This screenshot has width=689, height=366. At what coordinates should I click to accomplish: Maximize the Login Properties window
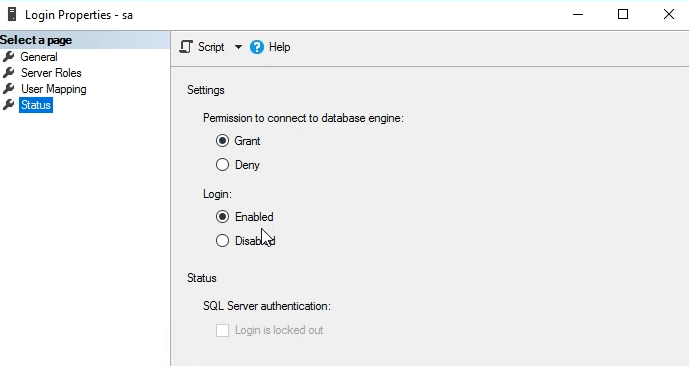[623, 14]
